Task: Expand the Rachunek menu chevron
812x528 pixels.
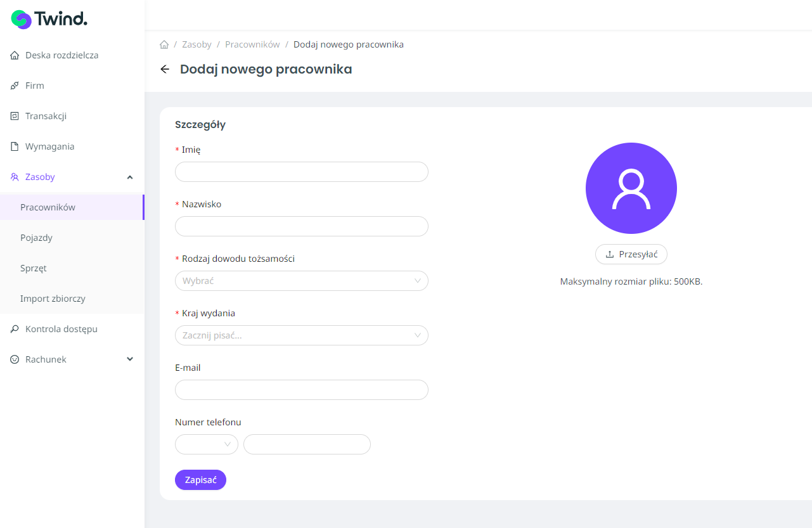Action: [x=130, y=359]
